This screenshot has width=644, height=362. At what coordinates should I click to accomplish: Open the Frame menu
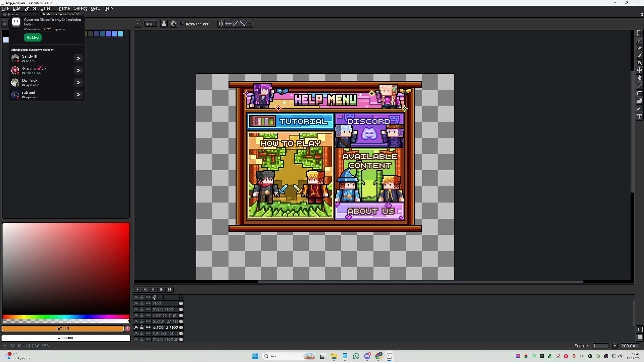[x=63, y=8]
